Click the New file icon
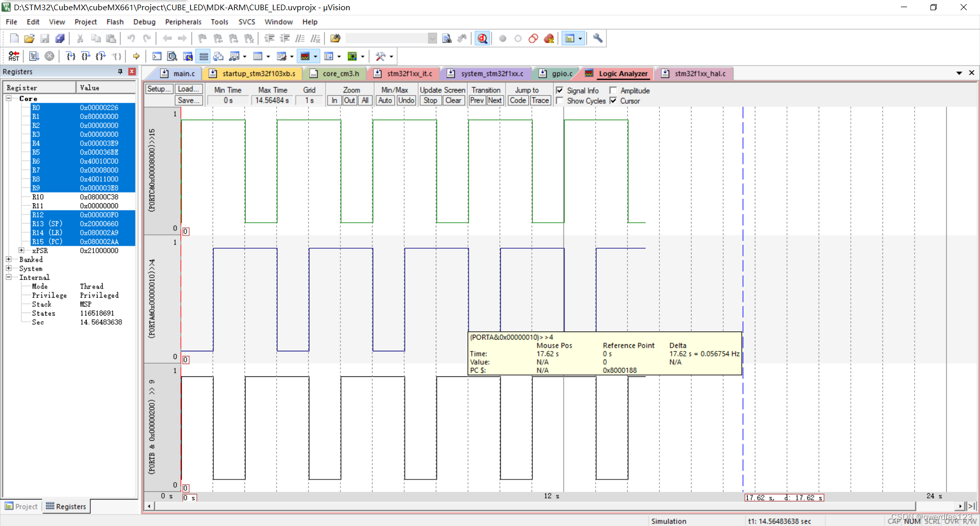The height and width of the screenshot is (526, 980). coord(14,38)
